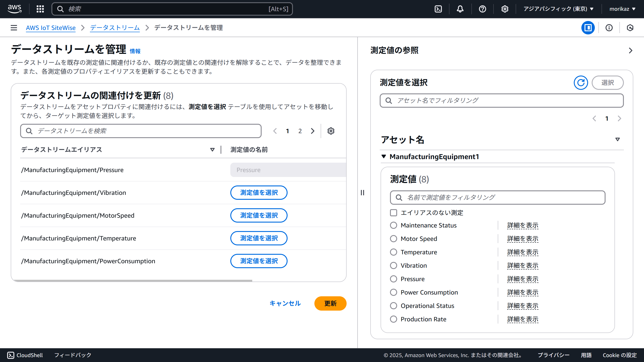Show details for Pressure measurement
The width and height of the screenshot is (644, 362).
[523, 279]
